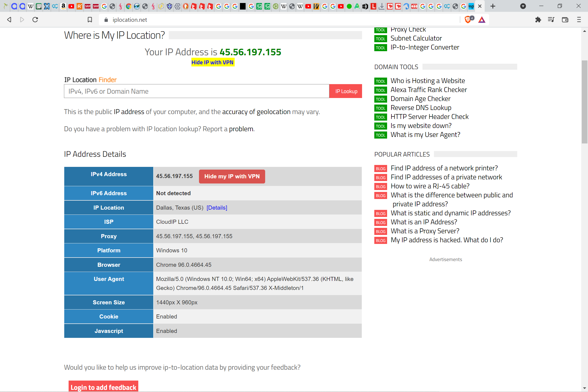The width and height of the screenshot is (588, 392).
Task: Reload the page
Action: [x=35, y=20]
